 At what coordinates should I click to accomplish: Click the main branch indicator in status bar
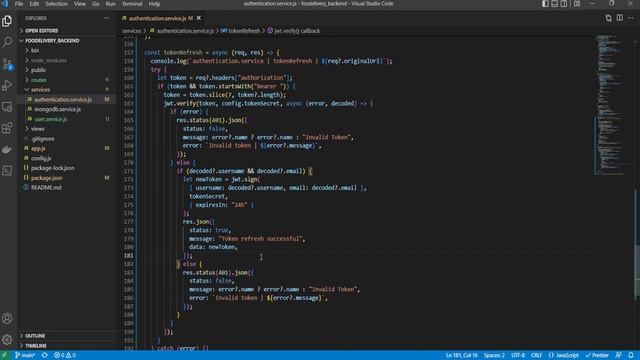point(24,355)
